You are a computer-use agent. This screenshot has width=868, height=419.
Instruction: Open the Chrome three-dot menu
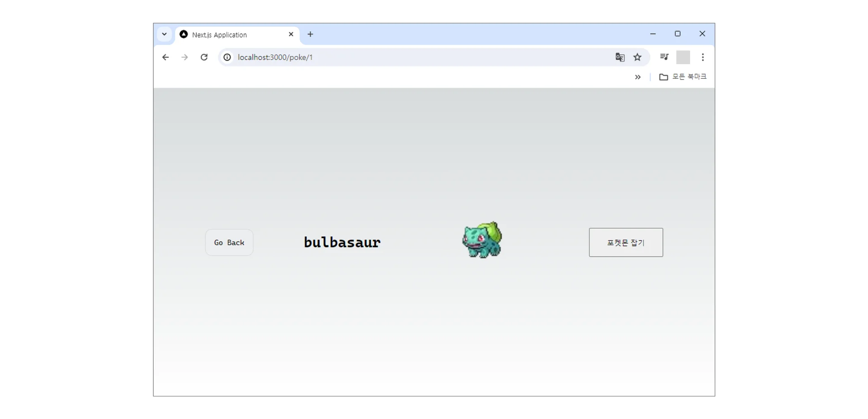[x=703, y=57]
